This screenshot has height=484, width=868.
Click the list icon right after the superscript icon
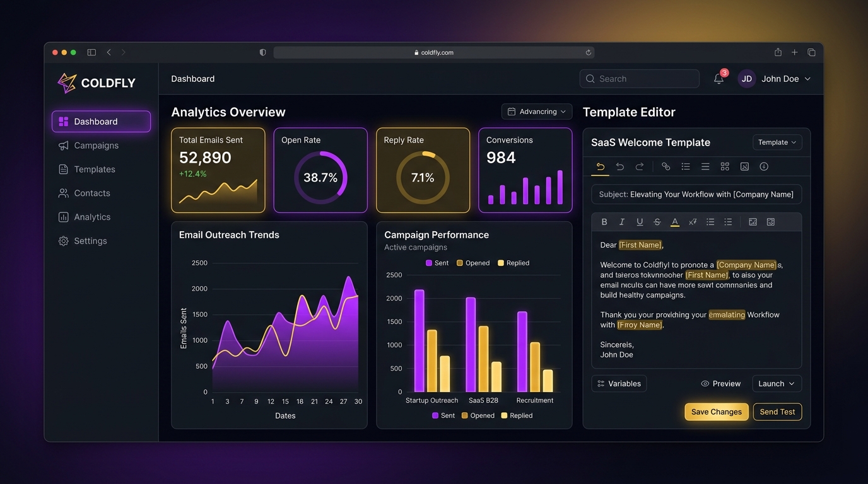pos(710,222)
